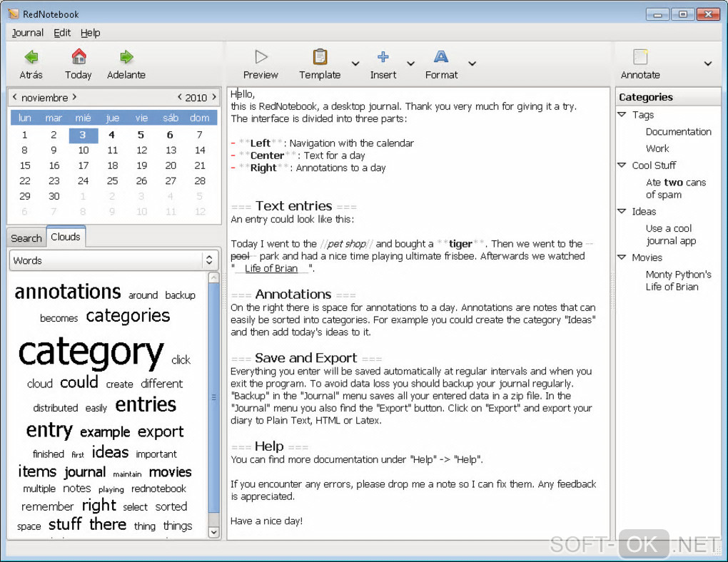Click the word 'annotations' in cloud
The image size is (728, 562).
[68, 292]
